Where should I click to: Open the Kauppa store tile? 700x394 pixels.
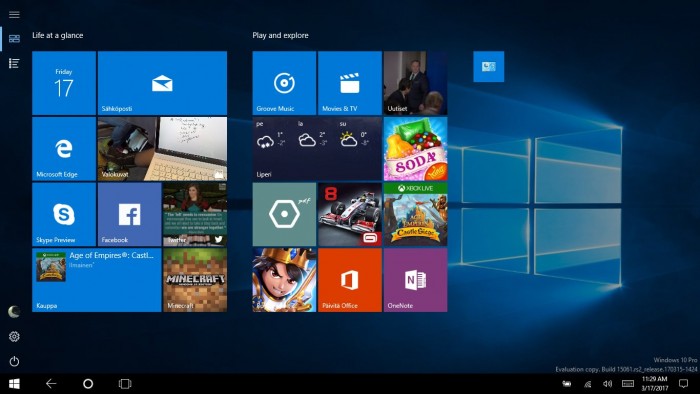(x=96, y=280)
